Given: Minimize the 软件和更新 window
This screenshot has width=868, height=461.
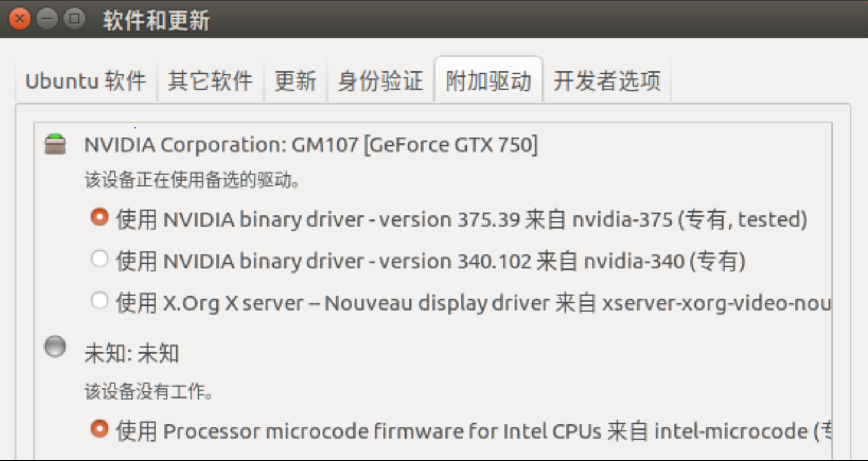Looking at the screenshot, I should (47, 19).
